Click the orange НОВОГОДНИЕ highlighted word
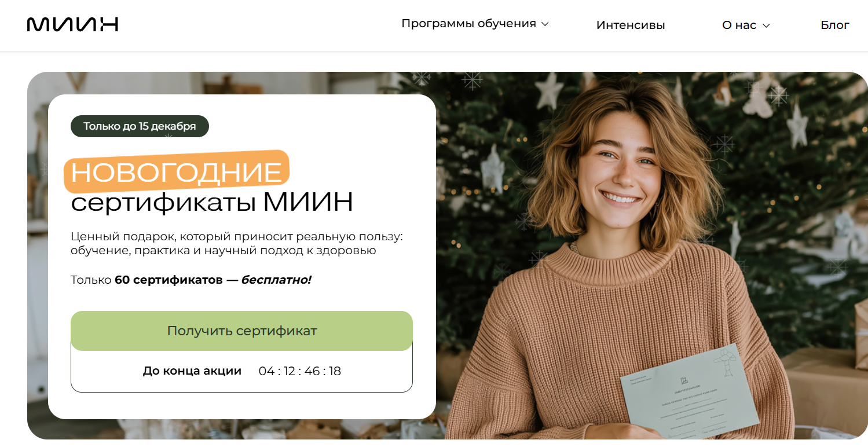The height and width of the screenshot is (447, 868). (x=177, y=172)
